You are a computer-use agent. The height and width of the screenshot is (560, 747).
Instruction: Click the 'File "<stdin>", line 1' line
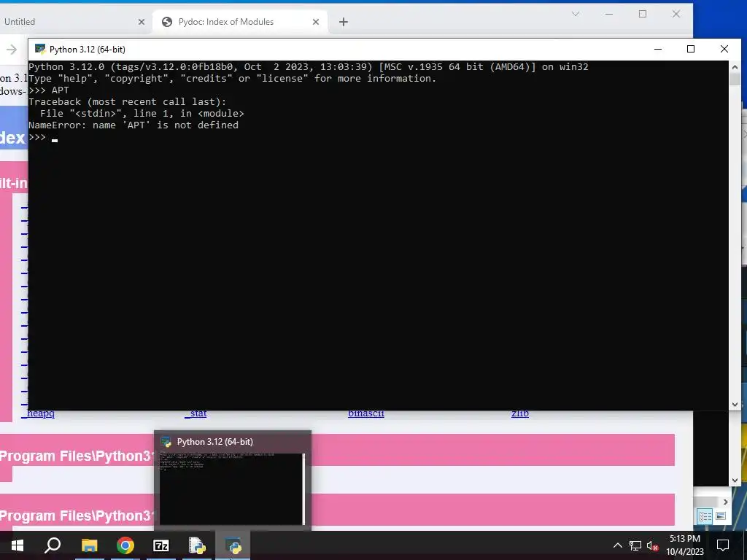pos(142,114)
